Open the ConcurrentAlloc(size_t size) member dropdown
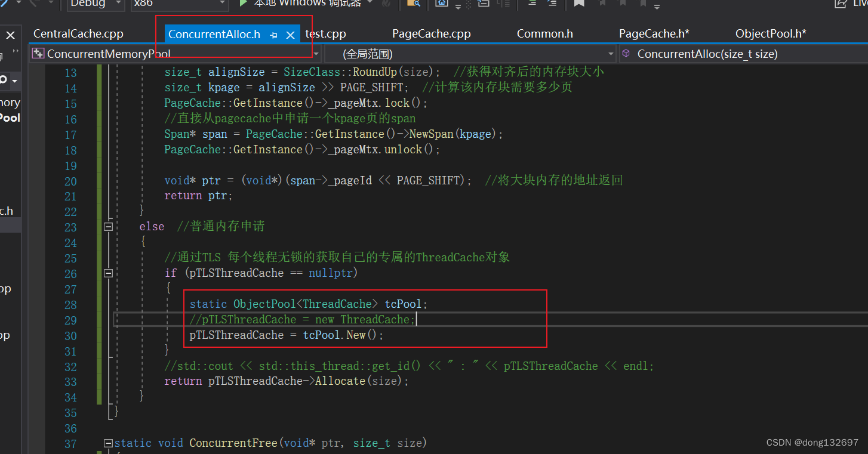 [744, 54]
